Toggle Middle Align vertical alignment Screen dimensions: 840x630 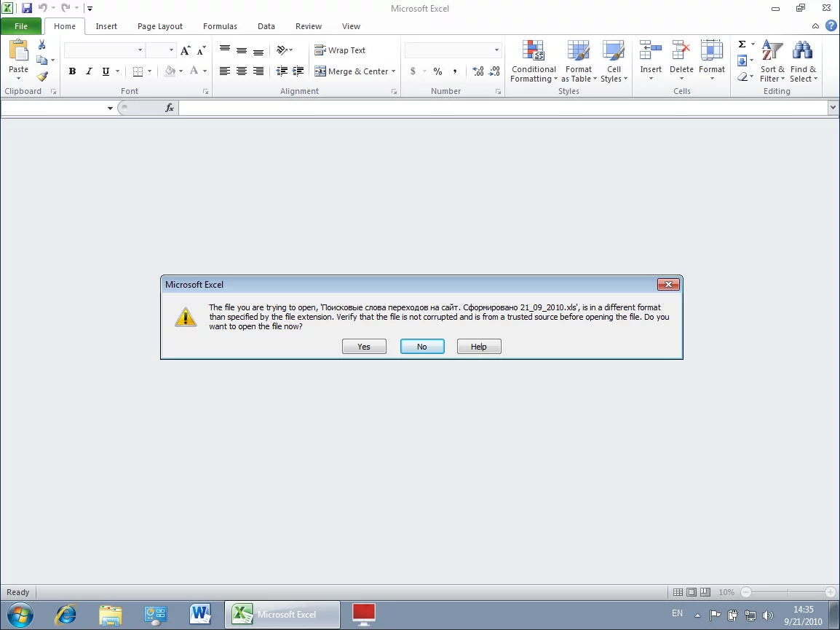[242, 50]
